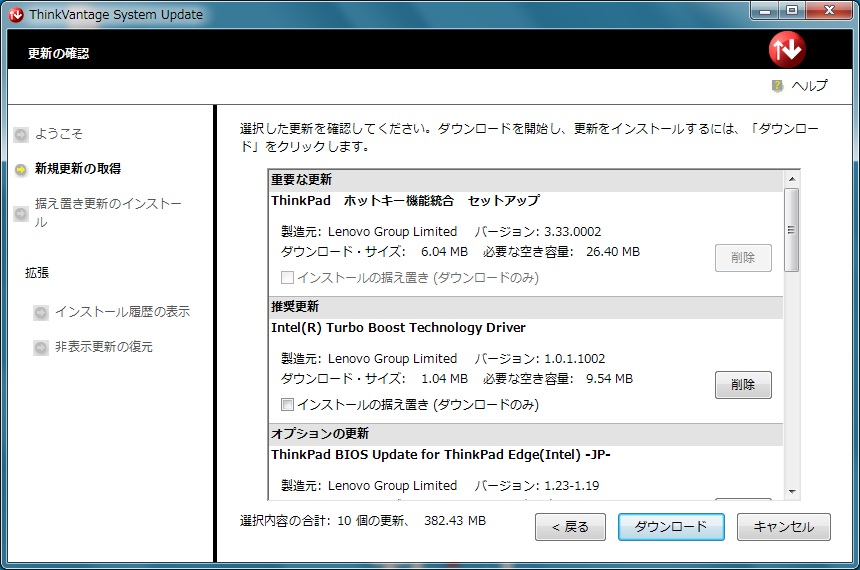Click the 重要な更新 section header

(x=526, y=180)
